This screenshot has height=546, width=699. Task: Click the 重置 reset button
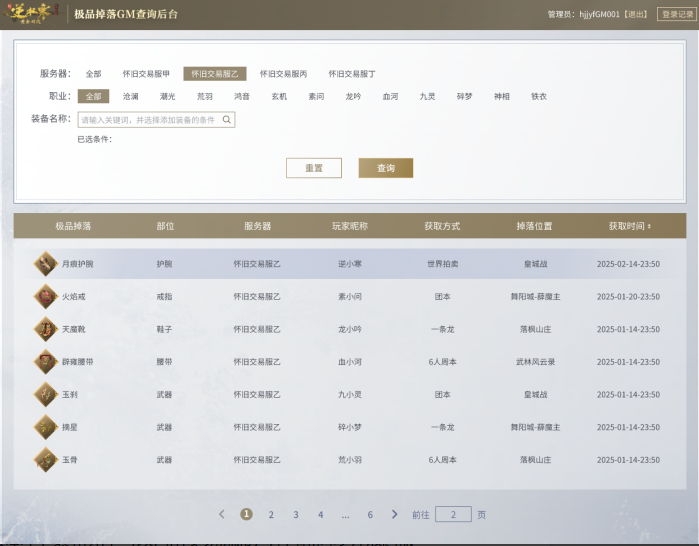pyautogui.click(x=313, y=168)
